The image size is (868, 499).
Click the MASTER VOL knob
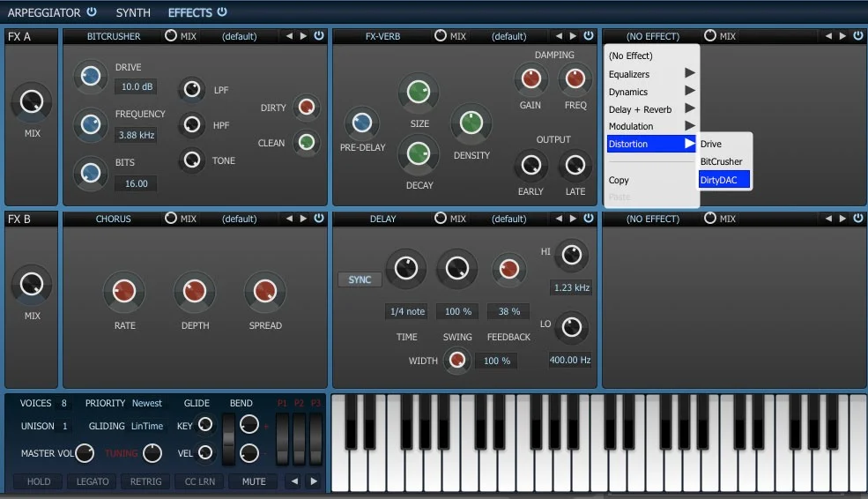[x=85, y=453]
